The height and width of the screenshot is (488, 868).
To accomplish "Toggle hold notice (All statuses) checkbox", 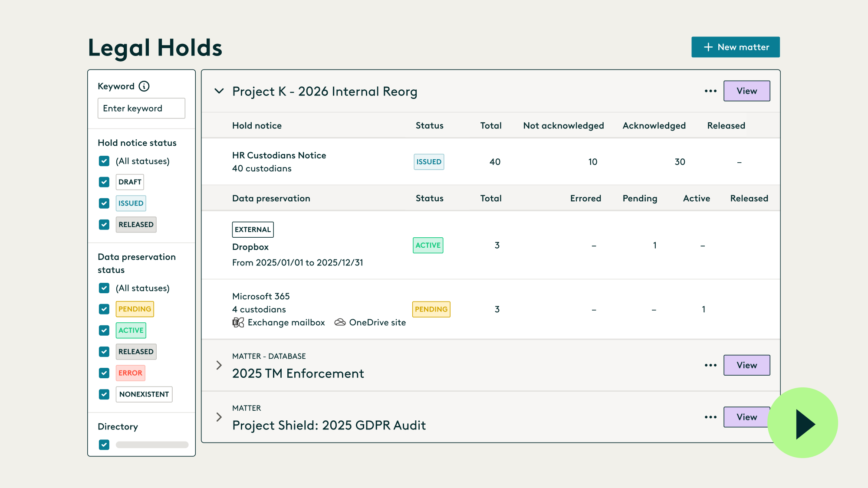I will coord(104,161).
